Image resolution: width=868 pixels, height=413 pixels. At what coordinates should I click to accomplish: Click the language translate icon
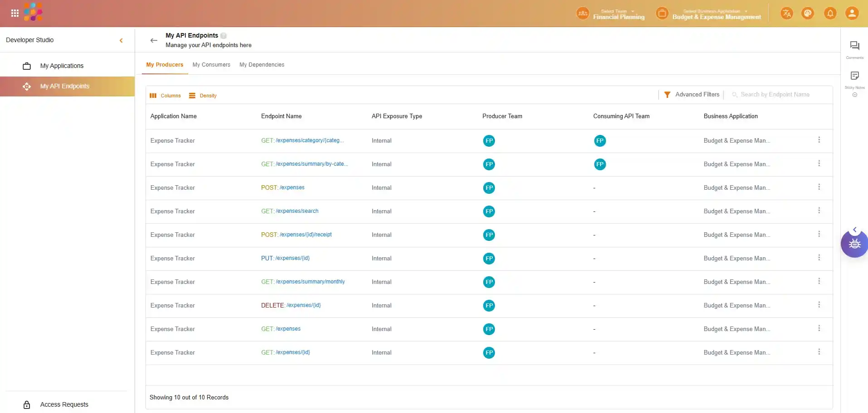(786, 13)
